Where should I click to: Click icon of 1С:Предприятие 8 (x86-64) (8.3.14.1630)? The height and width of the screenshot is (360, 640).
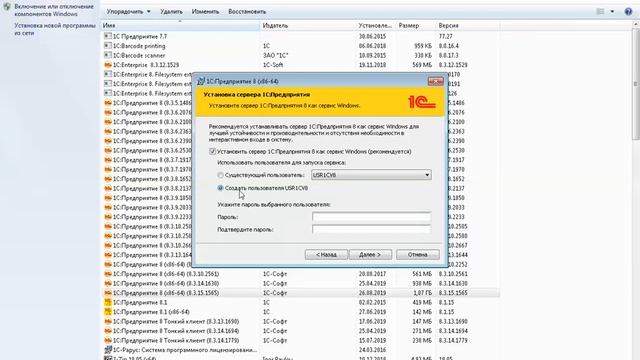pos(108,283)
